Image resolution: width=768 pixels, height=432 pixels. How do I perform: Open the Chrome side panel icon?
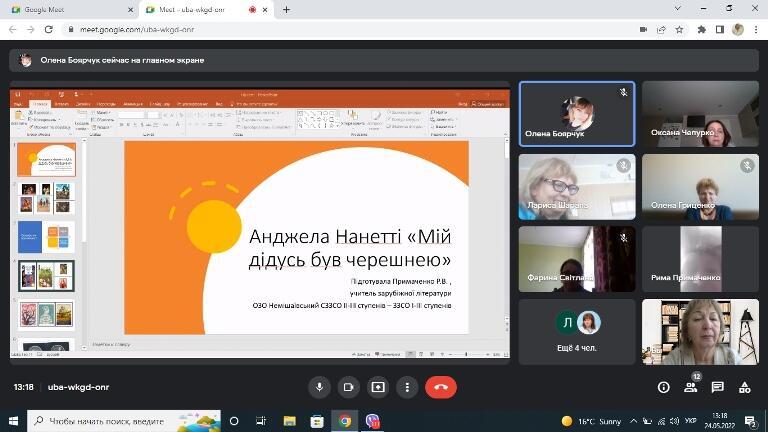[x=720, y=30]
